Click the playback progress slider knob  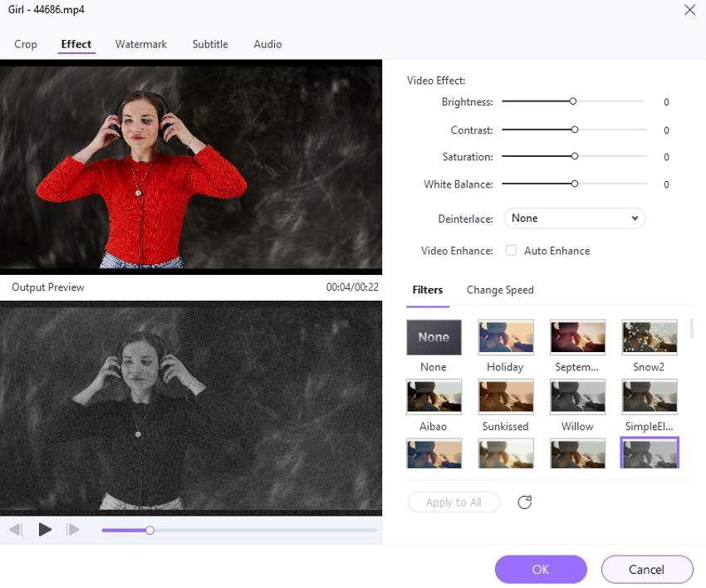[x=150, y=531]
